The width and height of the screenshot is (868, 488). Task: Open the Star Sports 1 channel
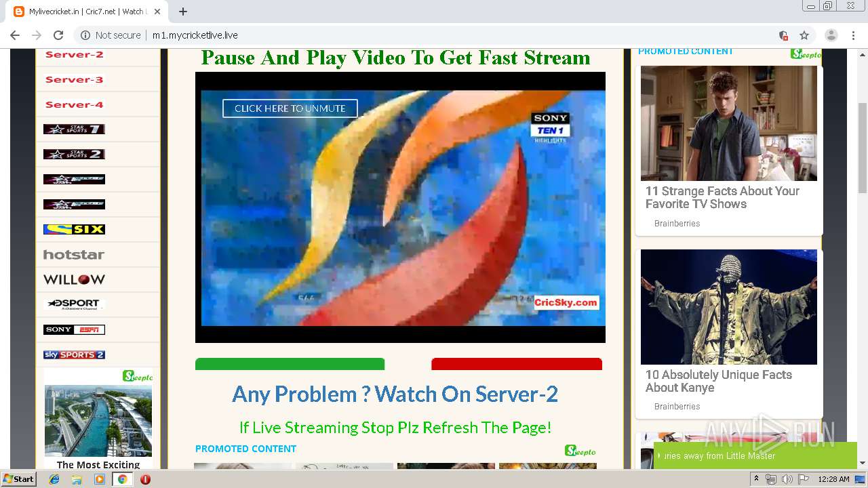(74, 129)
